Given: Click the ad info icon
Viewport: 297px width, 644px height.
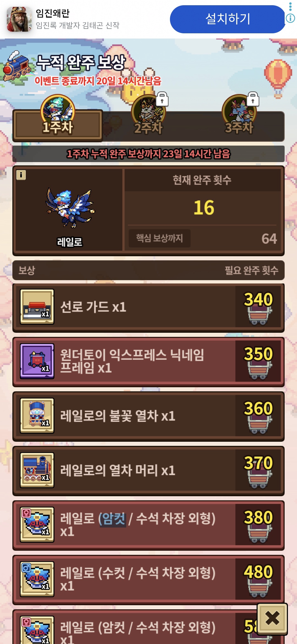Looking at the screenshot, I should (x=290, y=18).
